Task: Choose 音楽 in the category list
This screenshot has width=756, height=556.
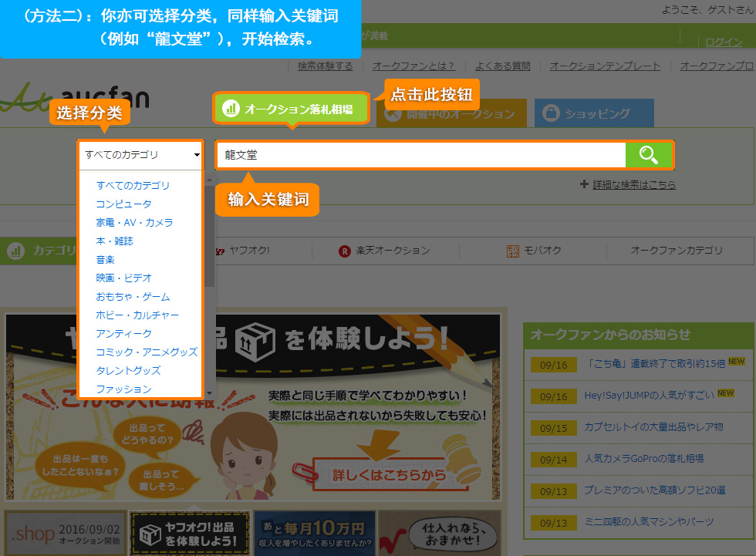Action: [105, 260]
